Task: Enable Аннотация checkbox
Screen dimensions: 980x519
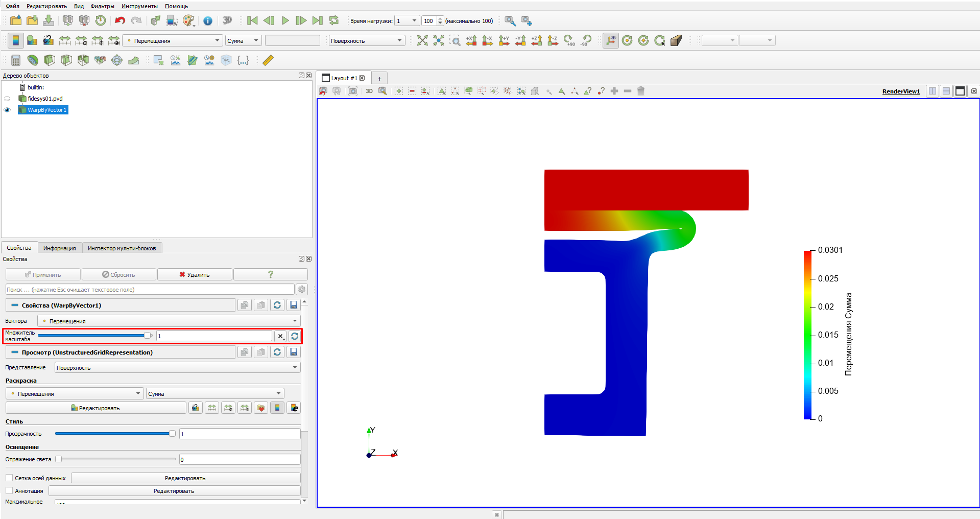Action: coord(9,490)
